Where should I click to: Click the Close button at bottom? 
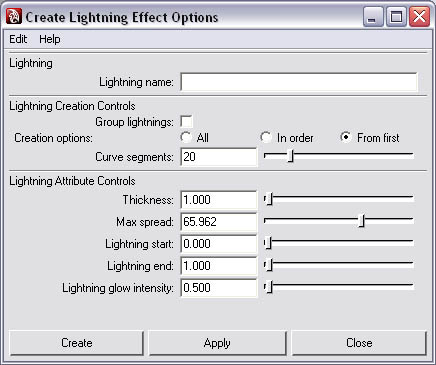(x=359, y=343)
